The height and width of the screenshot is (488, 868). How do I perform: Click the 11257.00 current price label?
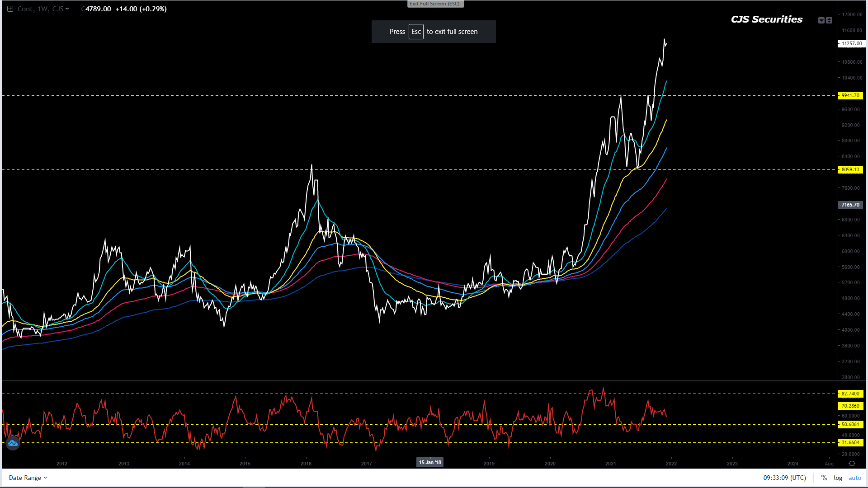(x=851, y=43)
